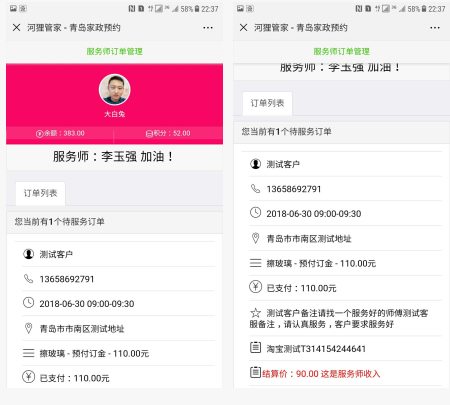Image resolution: width=450 pixels, height=405 pixels.
Task: Click clipboard icon beside 淘宝测试T314154244641
Action: click(x=256, y=347)
